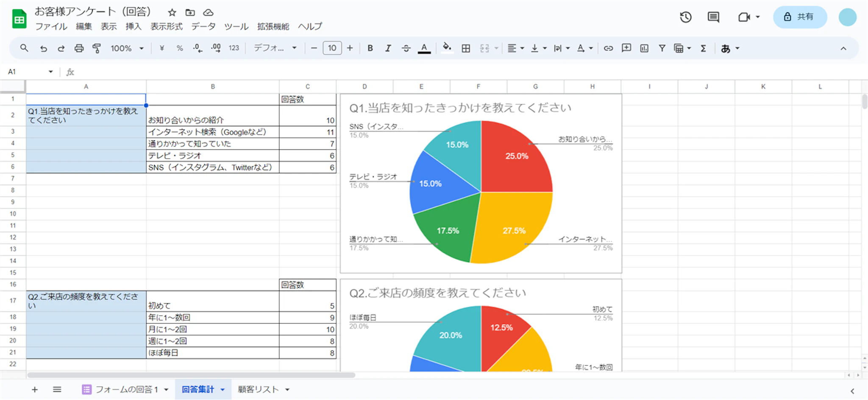Select the paint format tool
868x400 pixels.
pyautogui.click(x=97, y=48)
